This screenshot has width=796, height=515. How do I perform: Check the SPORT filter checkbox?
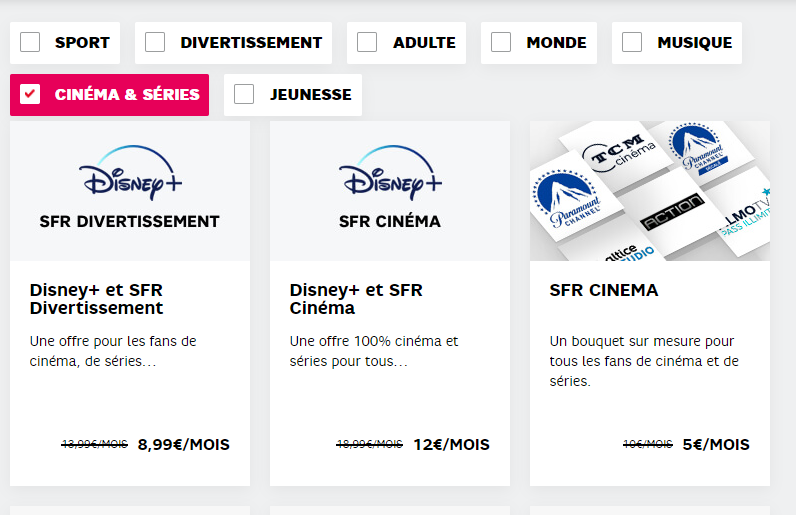pos(30,42)
